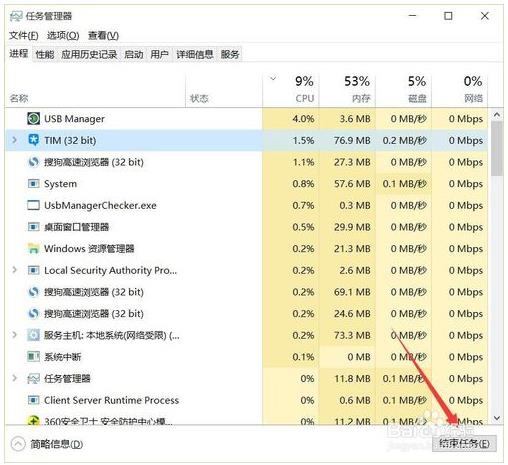Select the 进程 tab

point(19,54)
